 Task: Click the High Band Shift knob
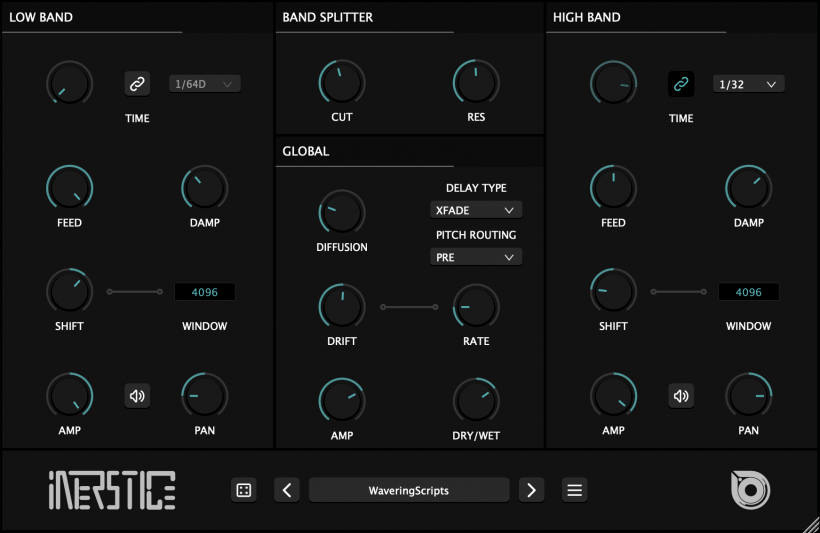[x=613, y=291]
